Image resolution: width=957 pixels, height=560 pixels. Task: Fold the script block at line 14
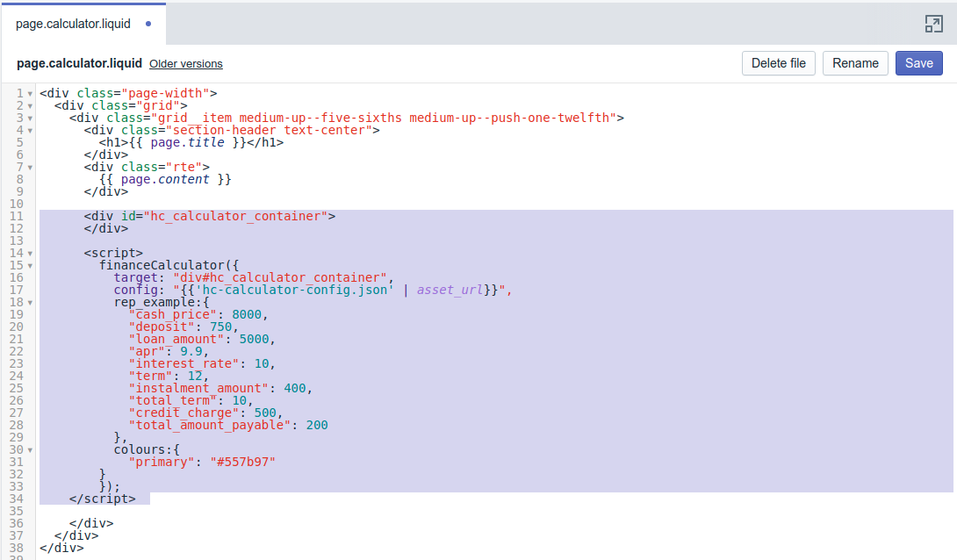pyautogui.click(x=30, y=253)
